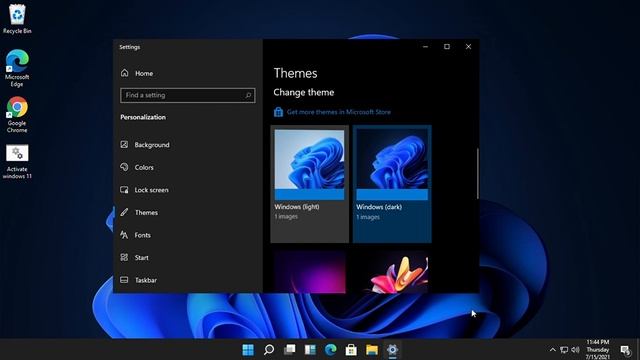Screen dimensions: 640x360
Task: Focus the Find a setting search box
Action: point(188,95)
